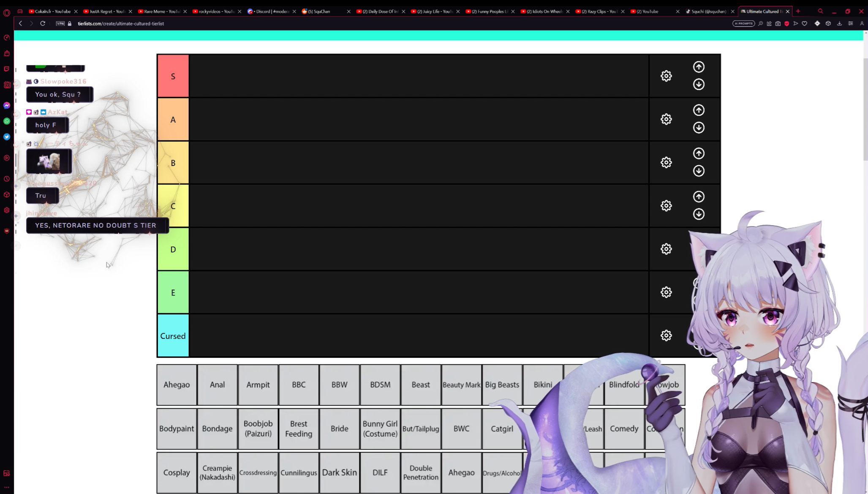This screenshot has width=868, height=494.
Task: Click the red S tier label
Action: [x=173, y=76]
